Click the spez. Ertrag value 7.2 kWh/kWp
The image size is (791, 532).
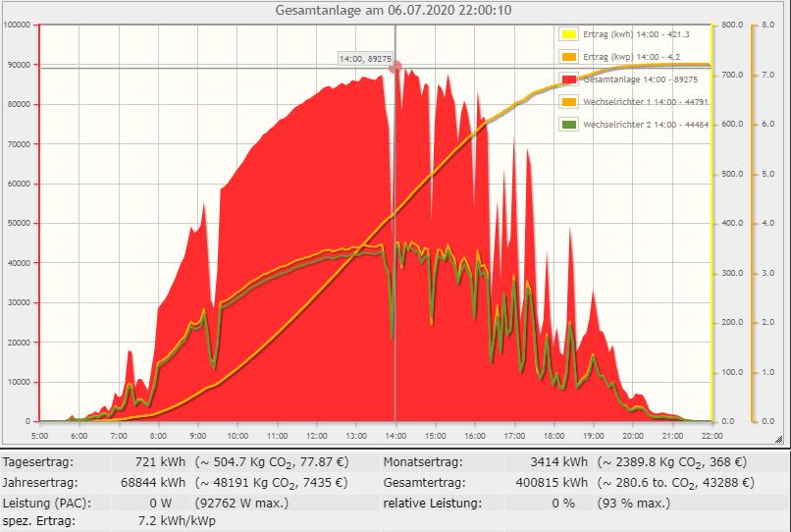(175, 520)
